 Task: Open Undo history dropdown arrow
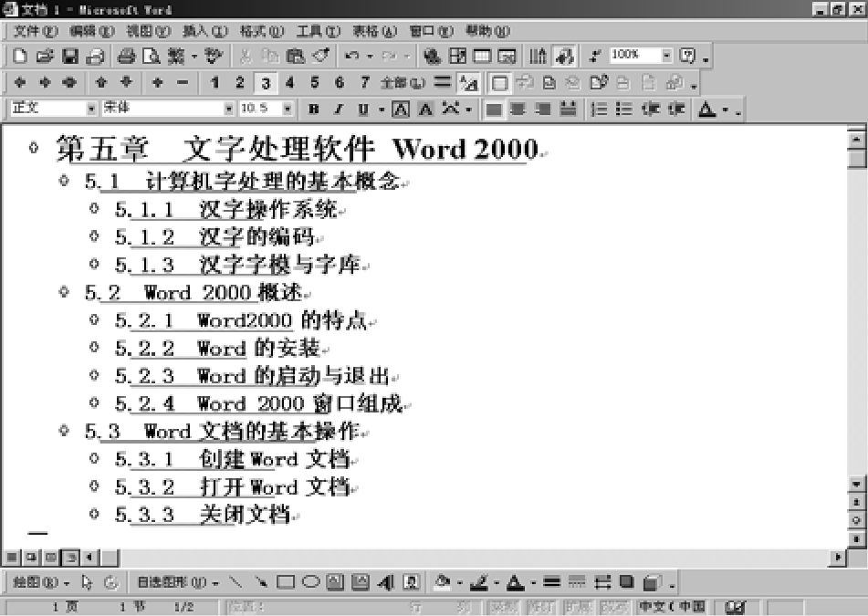coord(370,56)
